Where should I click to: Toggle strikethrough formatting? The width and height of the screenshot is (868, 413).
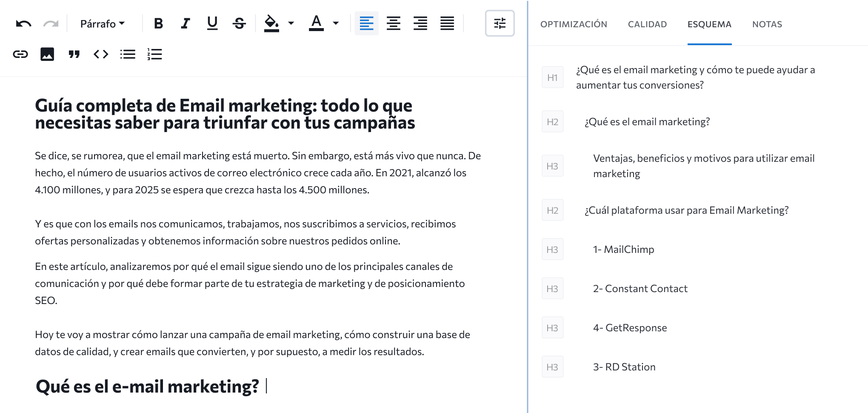239,24
